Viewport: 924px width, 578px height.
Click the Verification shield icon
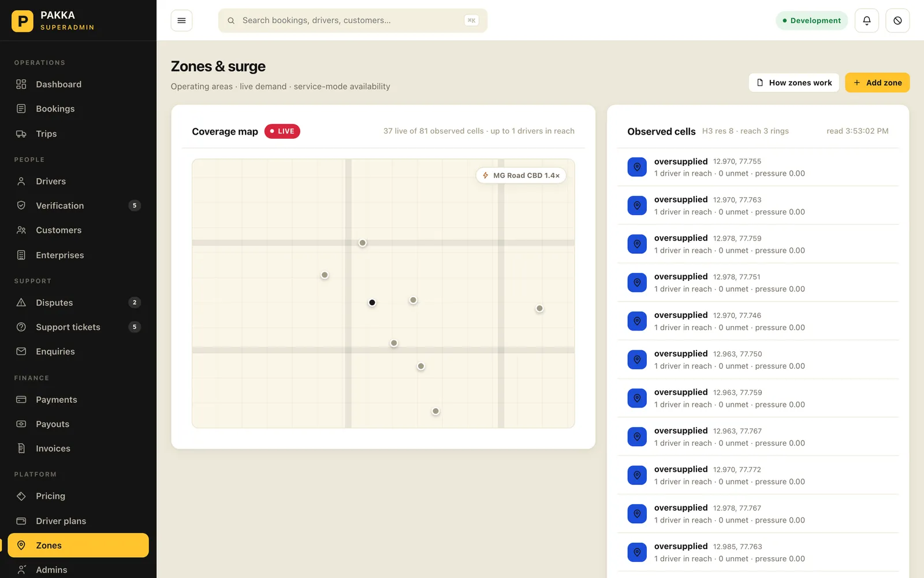click(x=21, y=206)
